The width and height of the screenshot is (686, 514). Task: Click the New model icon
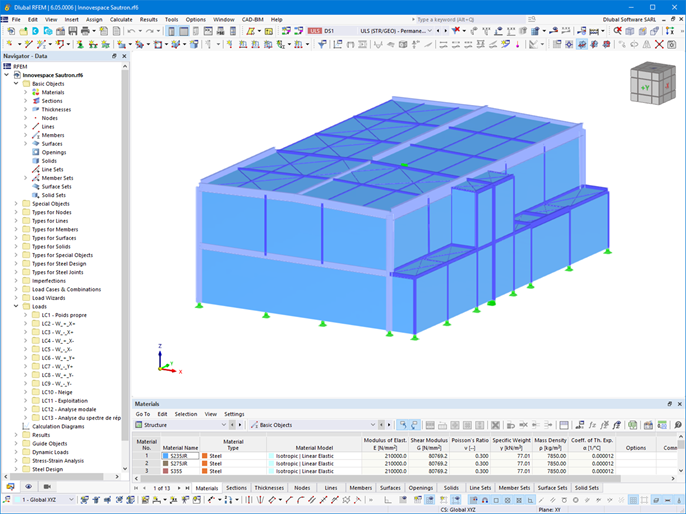pyautogui.click(x=11, y=31)
